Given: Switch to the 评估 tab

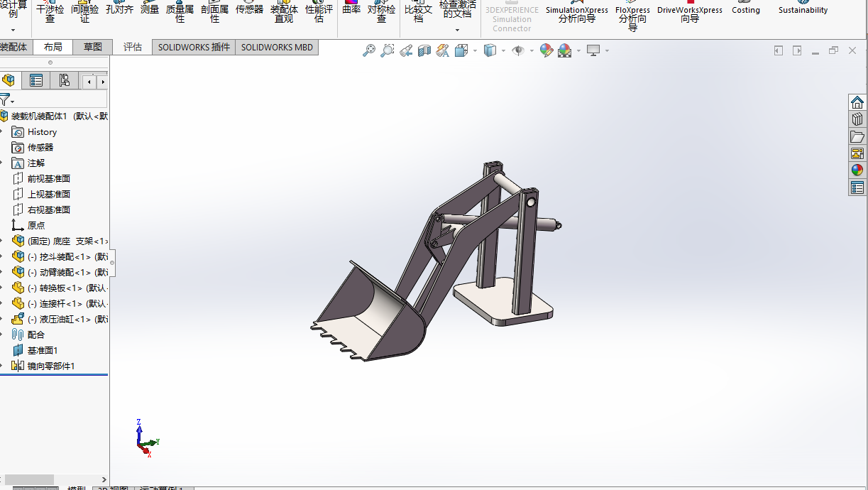Looking at the screenshot, I should (x=133, y=47).
